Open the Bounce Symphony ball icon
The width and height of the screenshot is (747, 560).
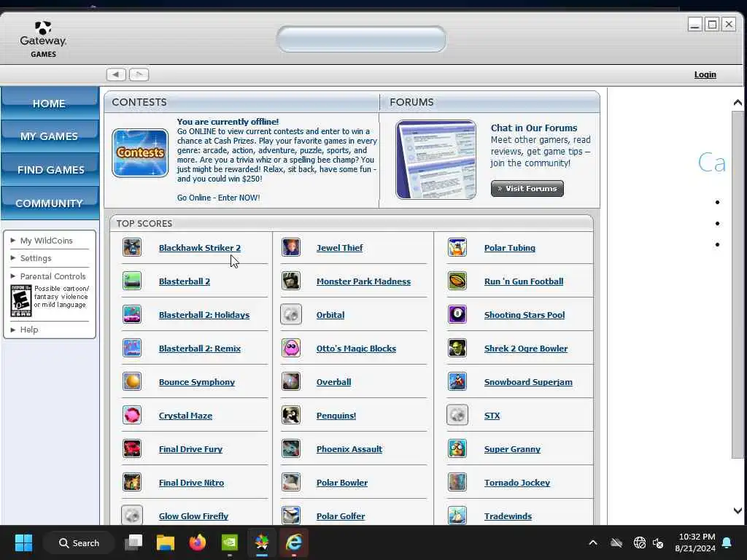point(132,381)
